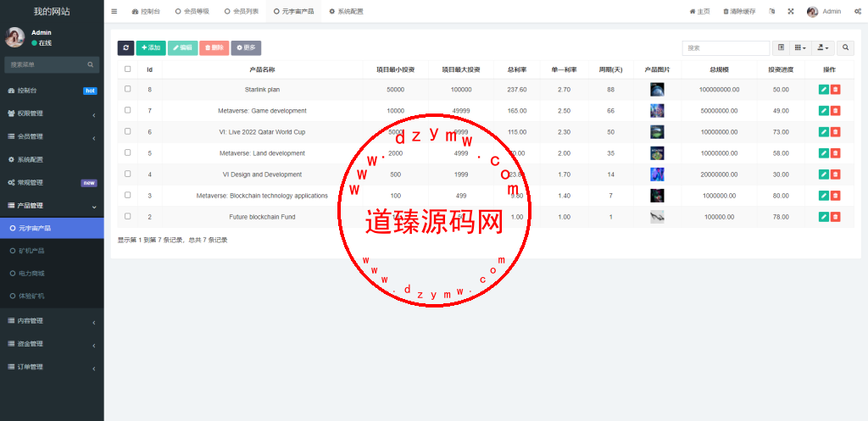The height and width of the screenshot is (421, 868).
Task: Delete the Starlink plan row
Action: pyautogui.click(x=835, y=89)
